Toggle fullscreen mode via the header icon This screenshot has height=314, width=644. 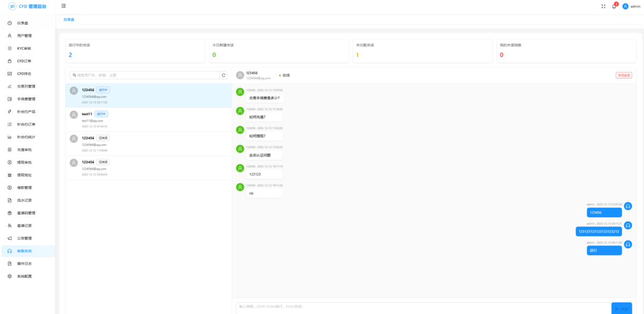(603, 6)
